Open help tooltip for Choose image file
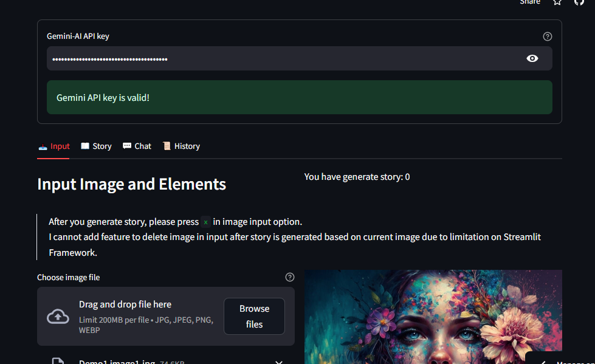 (x=289, y=277)
